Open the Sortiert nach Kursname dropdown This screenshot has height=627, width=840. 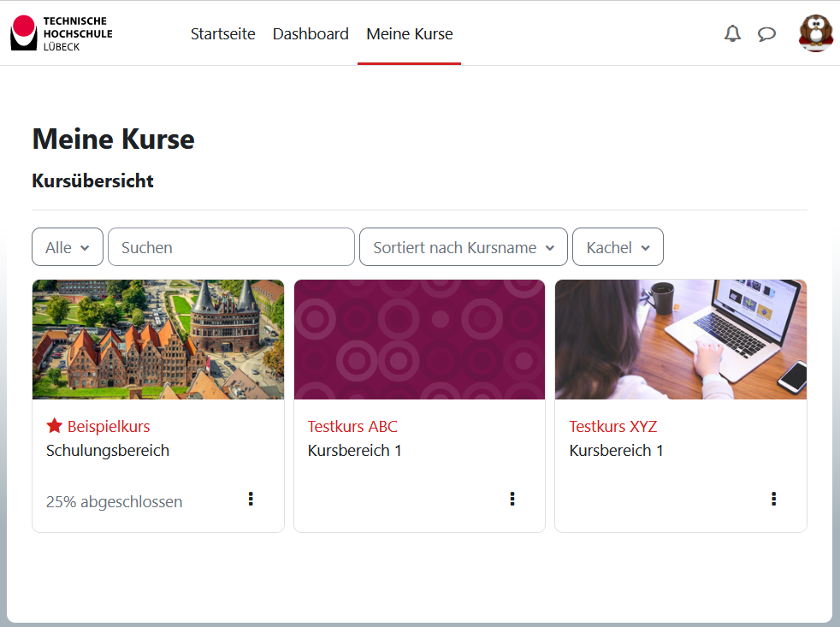coord(464,247)
